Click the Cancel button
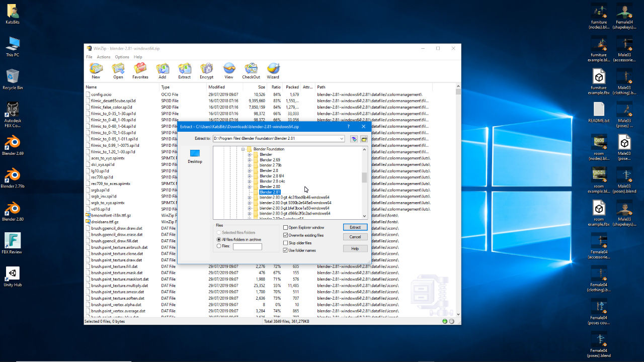644x362 pixels. (x=355, y=237)
